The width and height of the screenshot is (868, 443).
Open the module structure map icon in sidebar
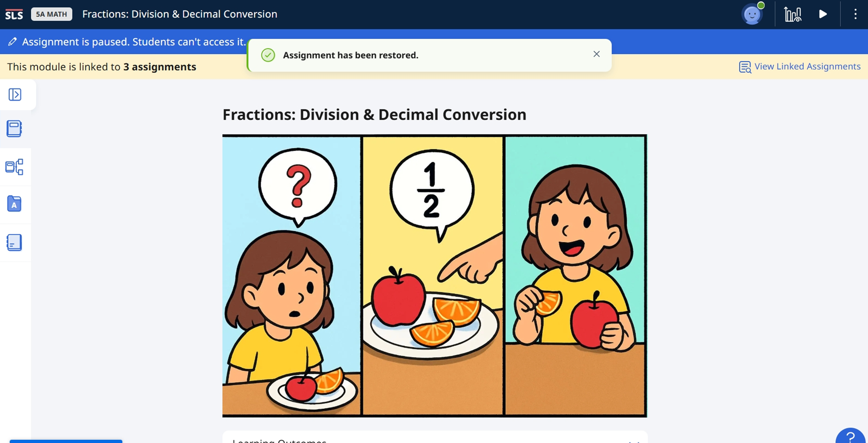[x=14, y=167]
